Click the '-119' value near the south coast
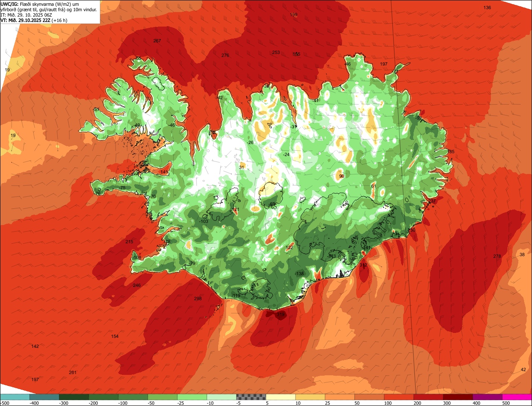532x406 pixels. click(236, 296)
